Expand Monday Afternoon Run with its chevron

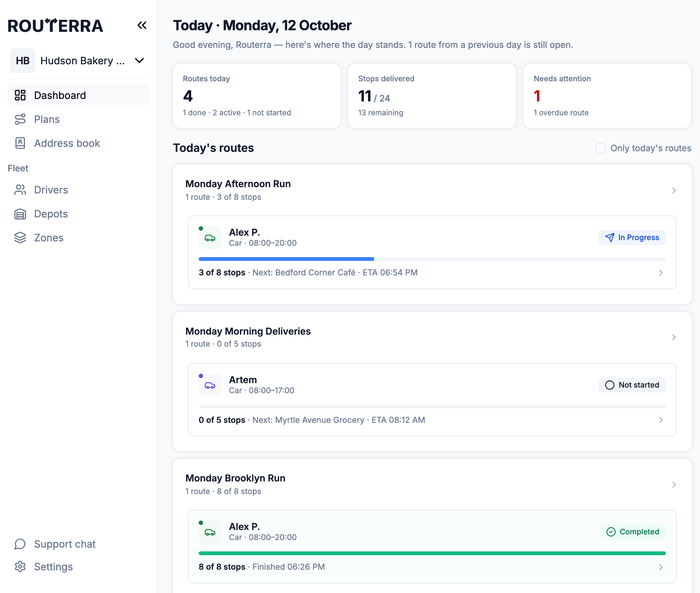click(x=674, y=190)
